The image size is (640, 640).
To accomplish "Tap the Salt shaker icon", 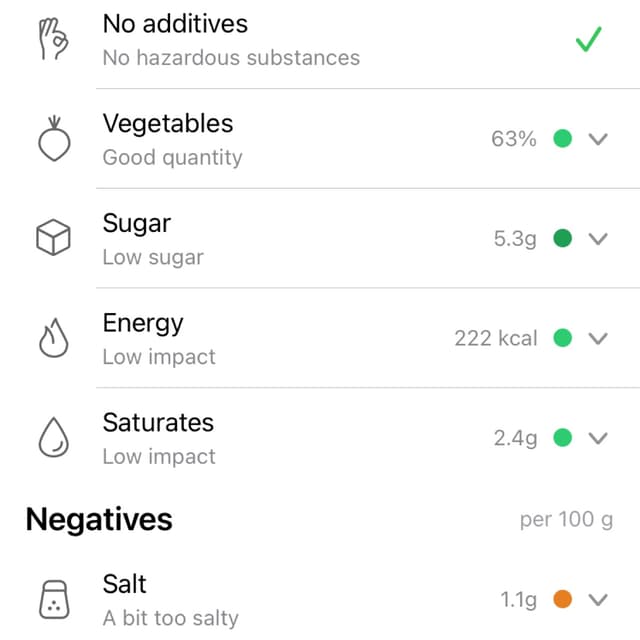I will [54, 600].
